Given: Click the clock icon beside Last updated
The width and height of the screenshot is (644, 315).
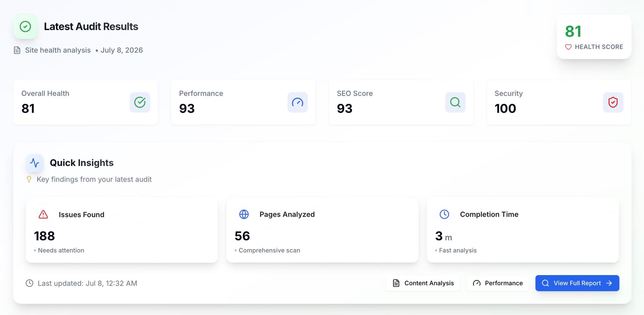Looking at the screenshot, I should point(29,283).
